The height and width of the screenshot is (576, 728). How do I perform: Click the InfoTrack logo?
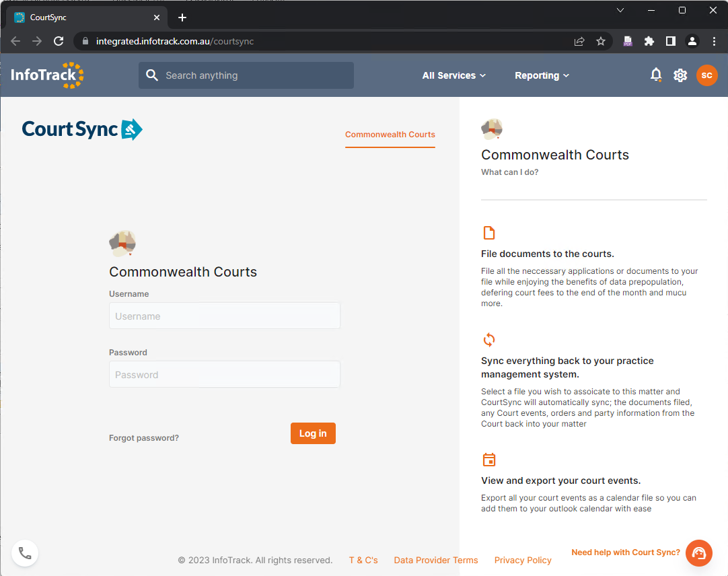(46, 75)
